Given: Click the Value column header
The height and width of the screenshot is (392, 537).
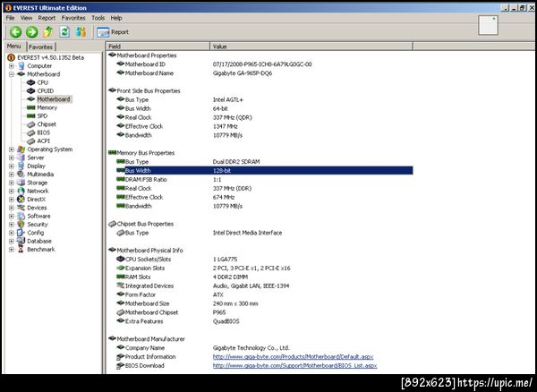Looking at the screenshot, I should tap(311, 47).
